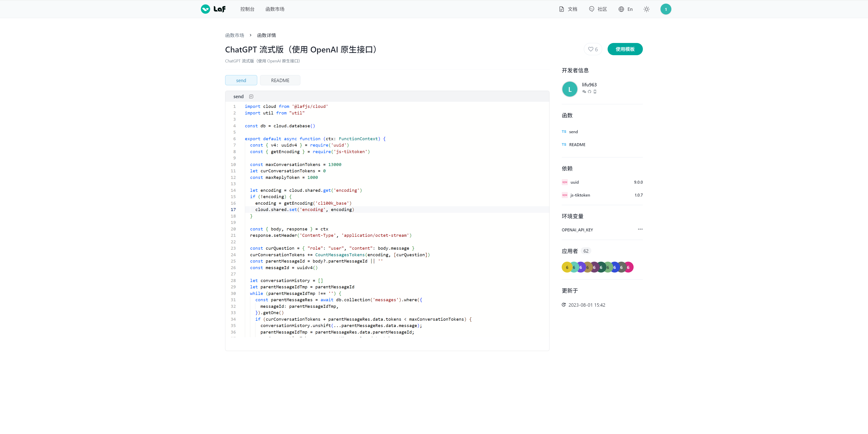Click the npm icon beside js-tiktoken
Image resolution: width=868 pixels, height=434 pixels.
[565, 195]
